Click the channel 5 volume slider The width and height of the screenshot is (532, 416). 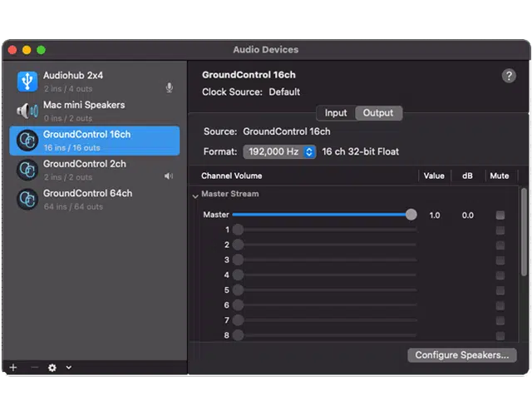(325, 290)
